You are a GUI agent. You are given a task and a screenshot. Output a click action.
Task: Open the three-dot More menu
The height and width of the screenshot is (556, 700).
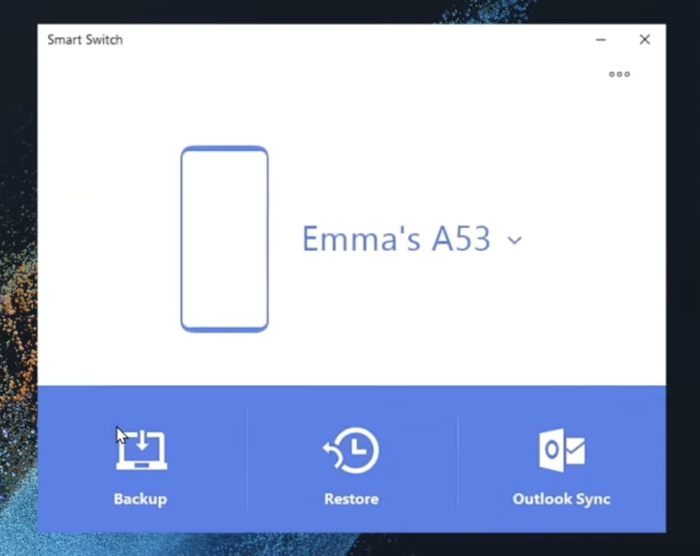click(x=620, y=74)
